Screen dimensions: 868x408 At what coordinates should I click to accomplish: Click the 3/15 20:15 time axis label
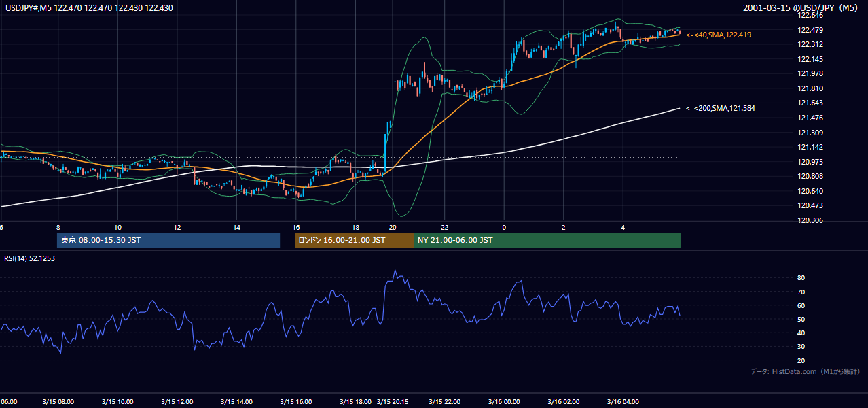(393, 401)
